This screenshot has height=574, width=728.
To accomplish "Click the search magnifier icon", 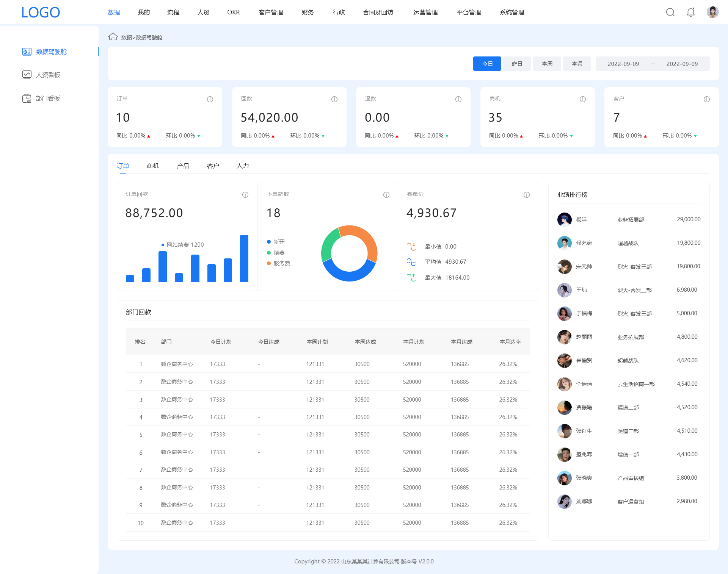I will (x=670, y=13).
